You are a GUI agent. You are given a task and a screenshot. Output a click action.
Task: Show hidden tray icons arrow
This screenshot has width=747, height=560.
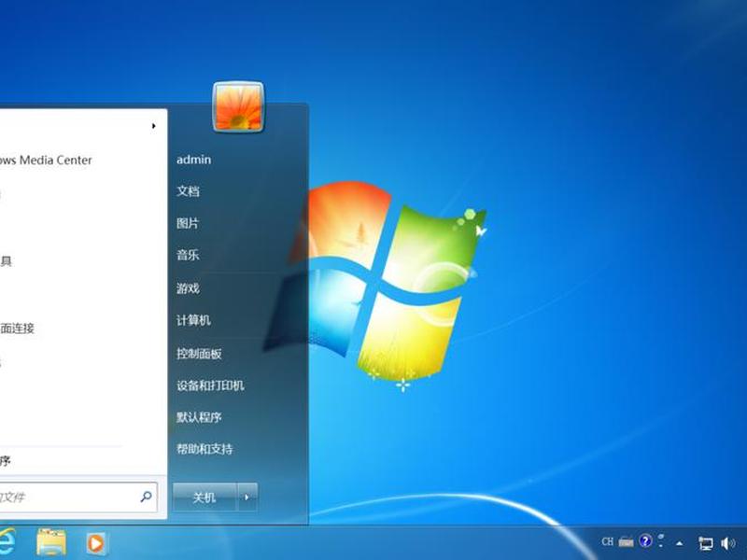680,543
